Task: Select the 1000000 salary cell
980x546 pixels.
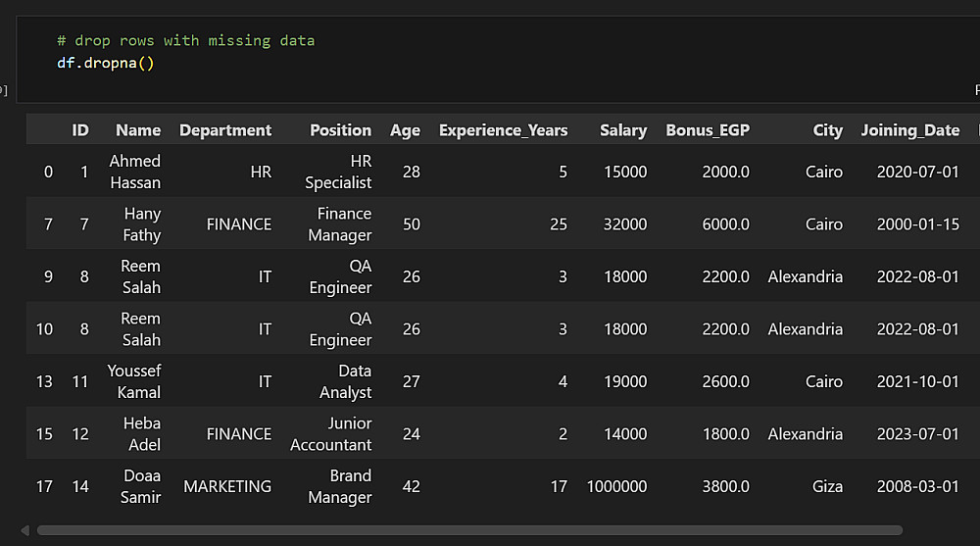Action: [x=616, y=486]
